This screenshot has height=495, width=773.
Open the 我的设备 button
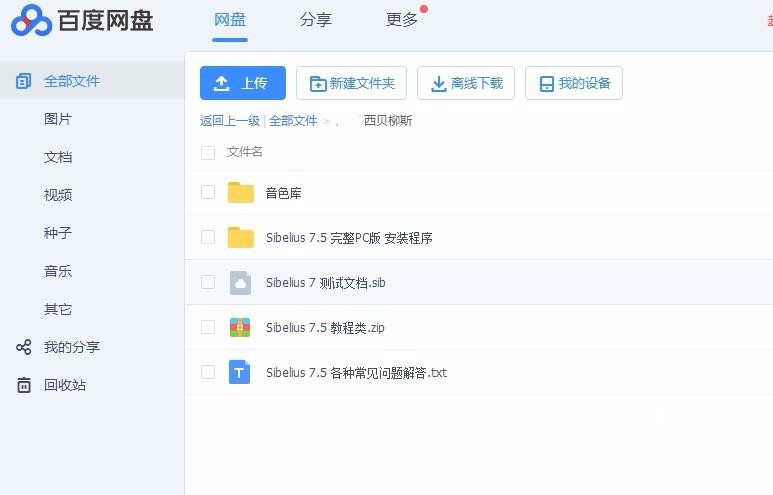tap(574, 84)
